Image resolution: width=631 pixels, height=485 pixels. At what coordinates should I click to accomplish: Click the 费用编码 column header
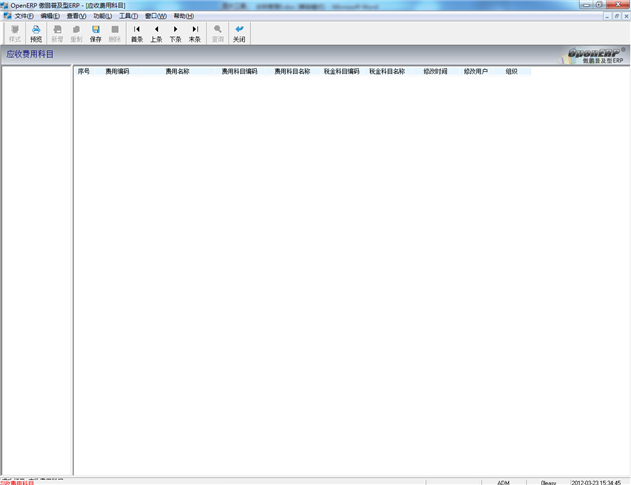(117, 72)
